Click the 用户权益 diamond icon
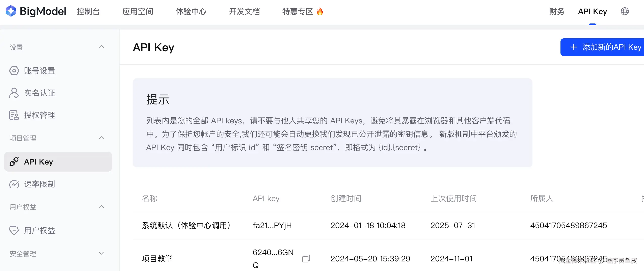This screenshot has height=271, width=644. pos(14,230)
